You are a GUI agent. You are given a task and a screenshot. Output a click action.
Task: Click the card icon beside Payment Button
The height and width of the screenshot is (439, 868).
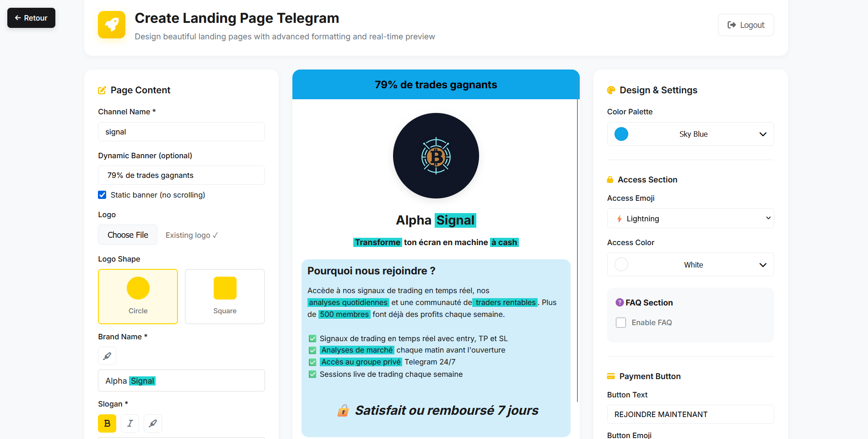(x=610, y=376)
